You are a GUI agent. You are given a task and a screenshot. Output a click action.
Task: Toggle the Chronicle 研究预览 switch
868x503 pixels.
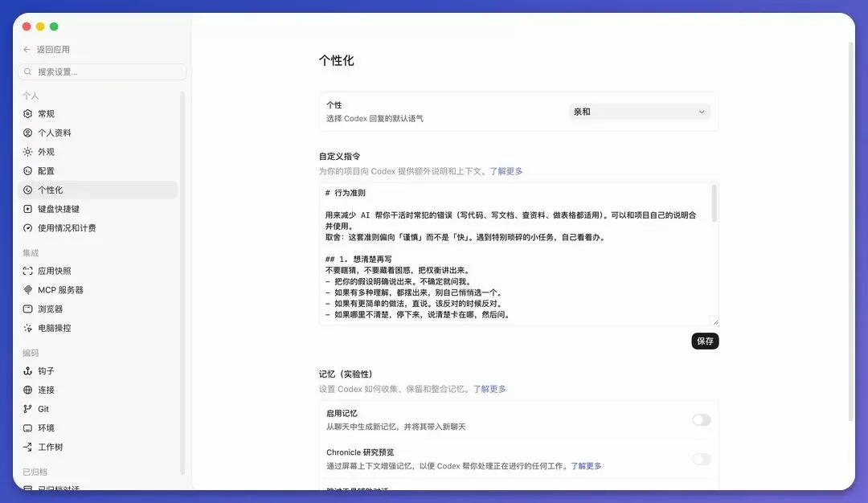pyautogui.click(x=702, y=459)
